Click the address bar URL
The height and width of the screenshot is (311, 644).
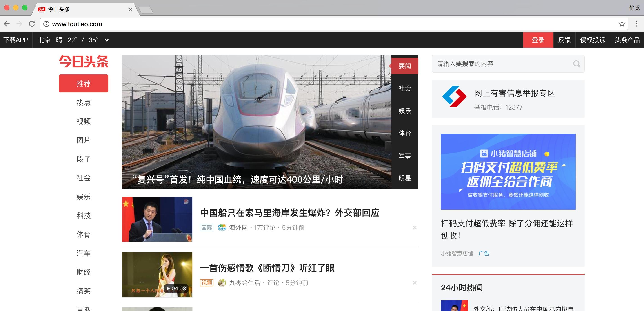(77, 24)
